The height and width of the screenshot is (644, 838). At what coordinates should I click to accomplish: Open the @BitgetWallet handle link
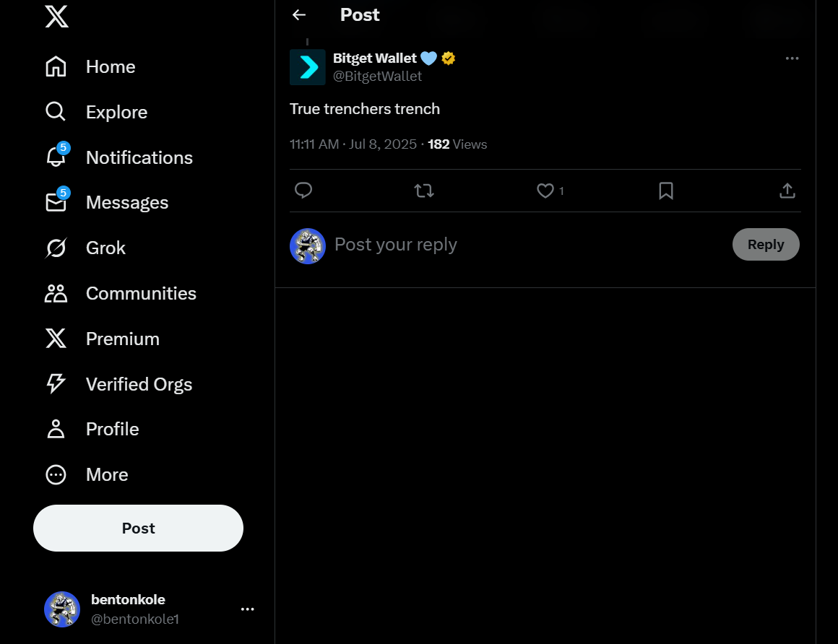(377, 77)
